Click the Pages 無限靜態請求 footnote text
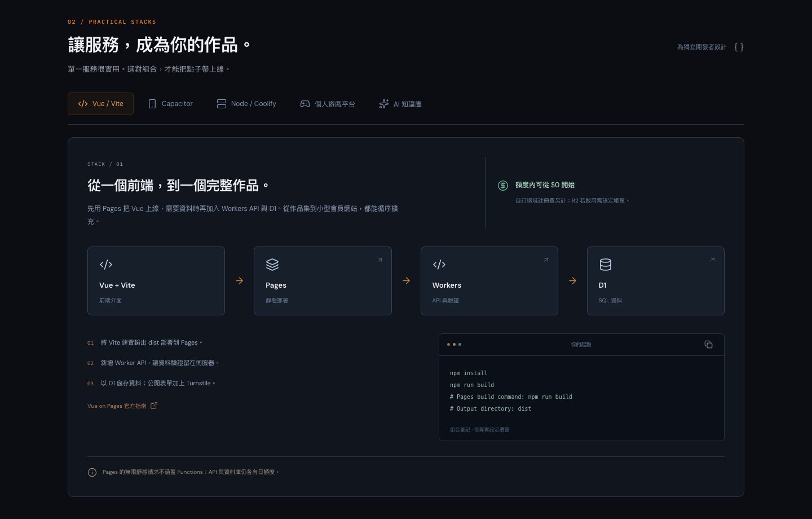Image resolution: width=812 pixels, height=519 pixels. tap(191, 472)
